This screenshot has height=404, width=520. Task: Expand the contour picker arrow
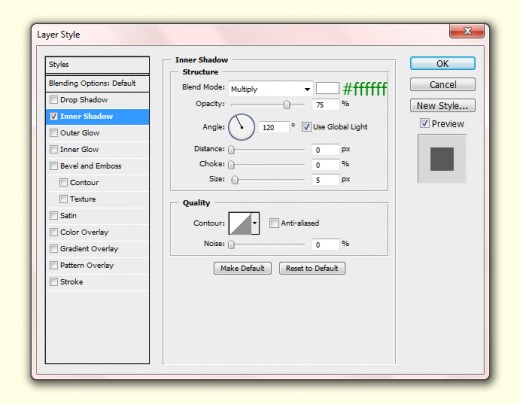coord(255,223)
